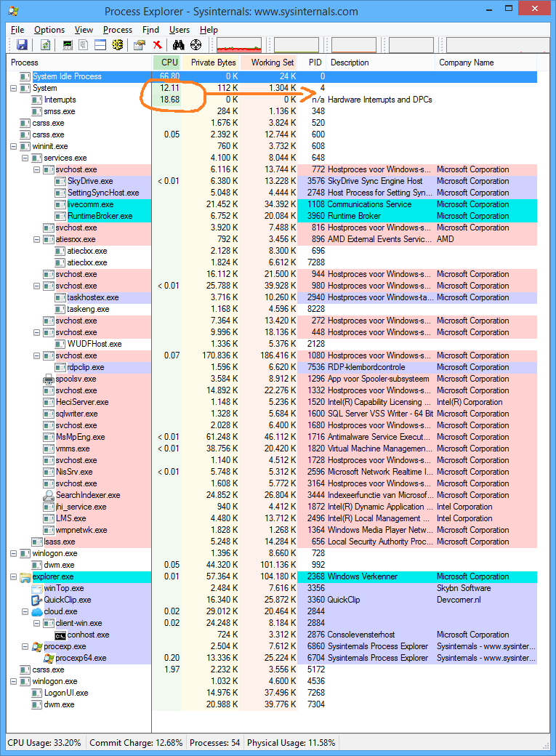556x756 pixels.
Task: Sort by the Private Bytes column header
Action: point(211,63)
